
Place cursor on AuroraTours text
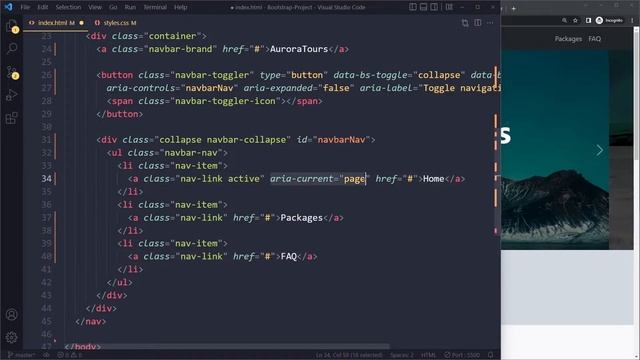coord(299,49)
